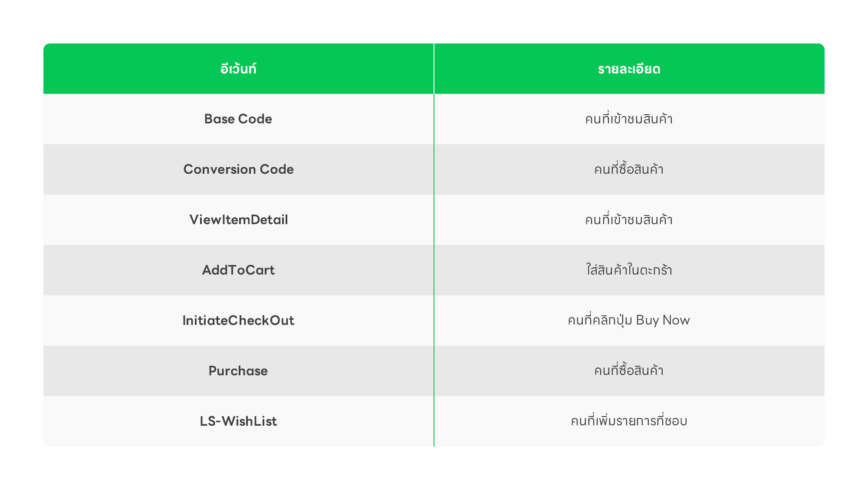Viewport: 868px width, 490px height.
Task: Click the description in the Base Code row
Action: (x=629, y=119)
